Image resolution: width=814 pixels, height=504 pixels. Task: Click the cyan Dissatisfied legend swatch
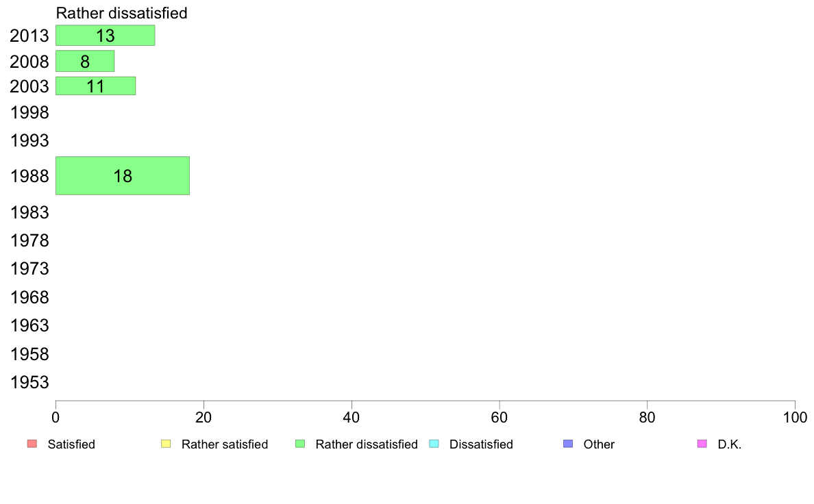point(434,444)
